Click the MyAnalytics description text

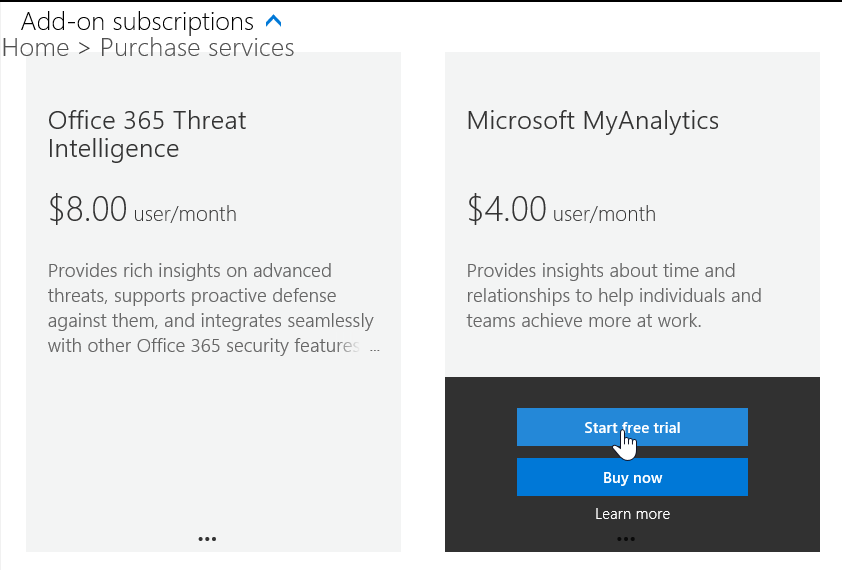(614, 296)
